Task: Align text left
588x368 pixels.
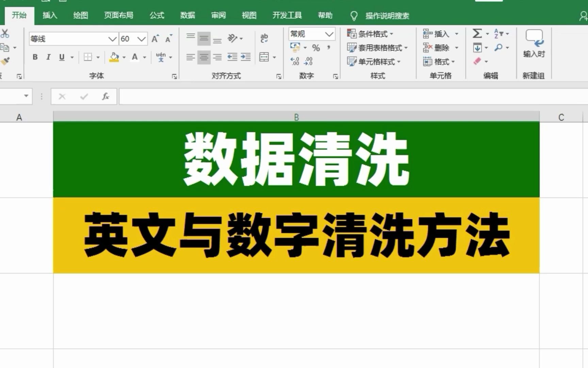Action: 191,57
